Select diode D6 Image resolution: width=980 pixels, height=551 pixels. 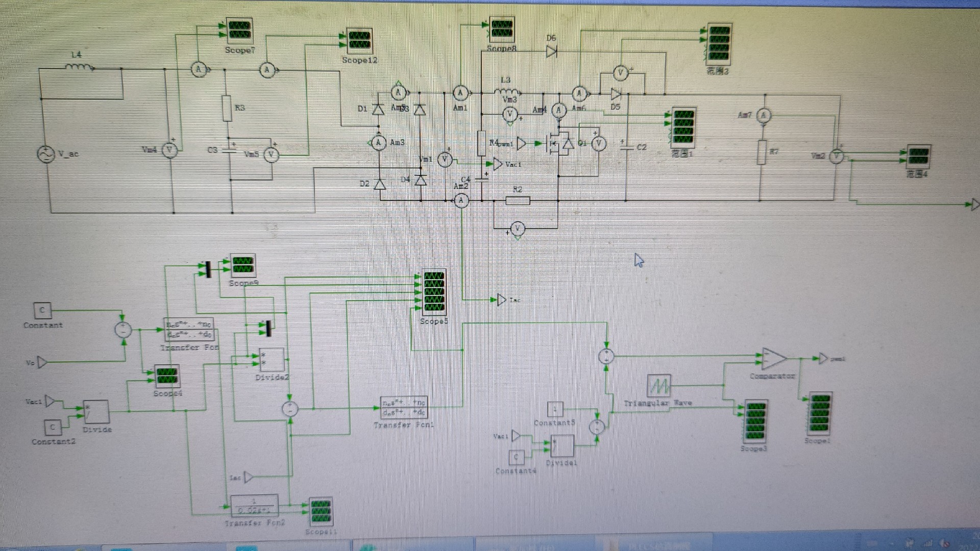(551, 51)
